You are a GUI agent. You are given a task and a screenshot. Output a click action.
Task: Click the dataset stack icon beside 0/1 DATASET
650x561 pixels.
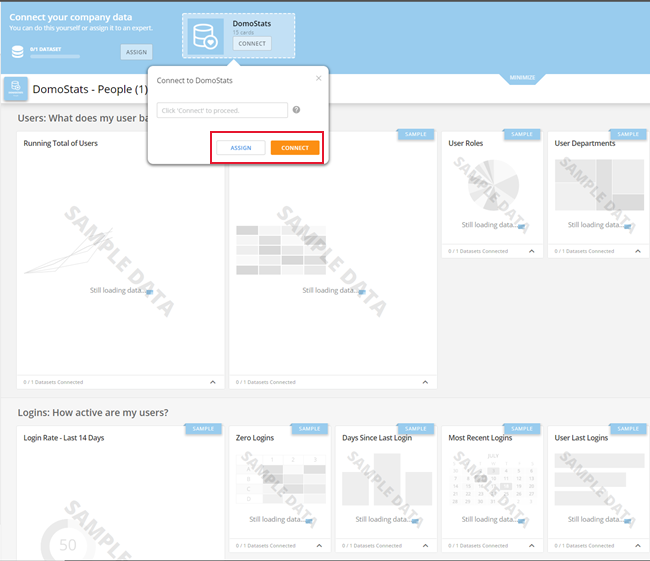pos(17,52)
